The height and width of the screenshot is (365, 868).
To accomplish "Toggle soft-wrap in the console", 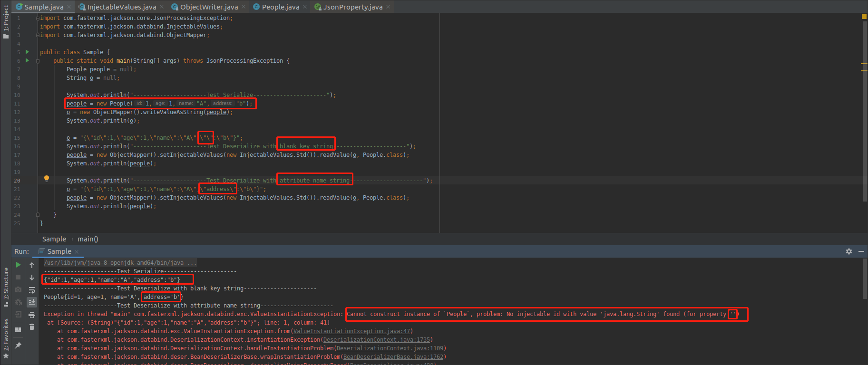I will [x=32, y=290].
